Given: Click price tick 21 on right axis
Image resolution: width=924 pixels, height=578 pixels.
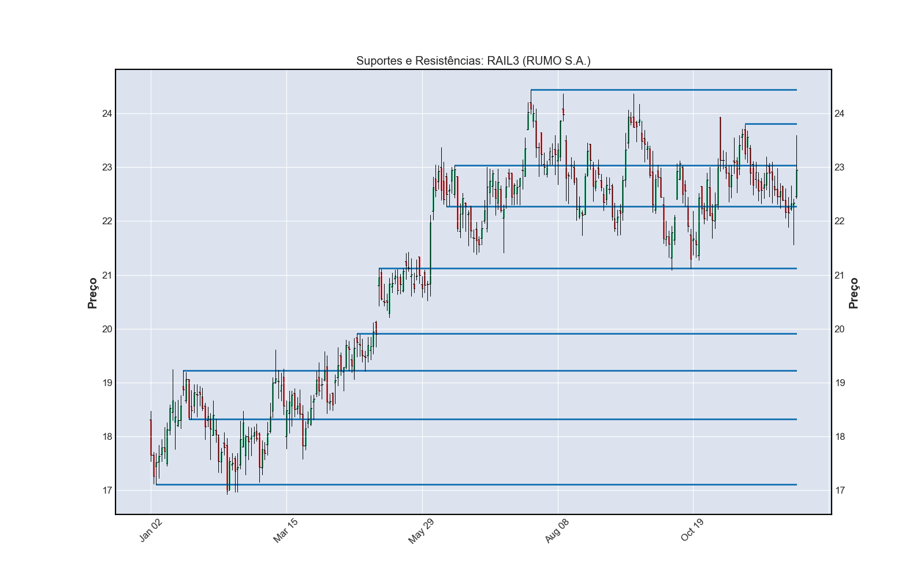Looking at the screenshot, I should (x=839, y=276).
